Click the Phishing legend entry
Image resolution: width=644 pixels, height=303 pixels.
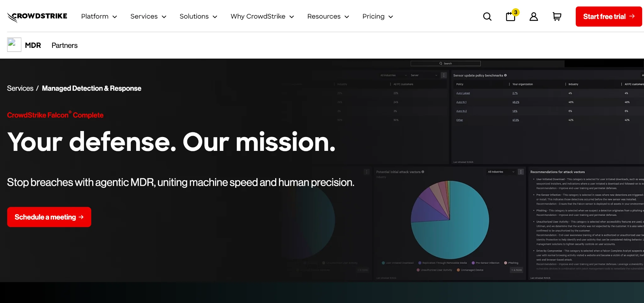[x=511, y=263]
